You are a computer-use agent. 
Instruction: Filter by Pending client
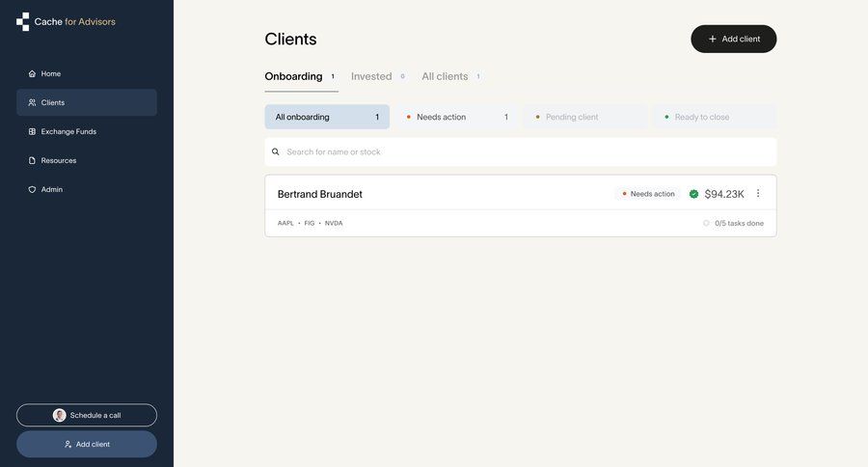point(585,117)
